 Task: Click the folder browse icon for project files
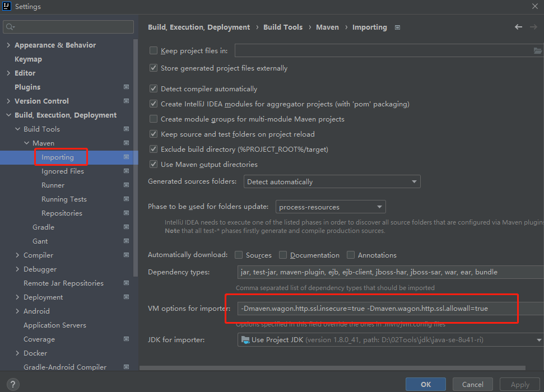coord(537,50)
